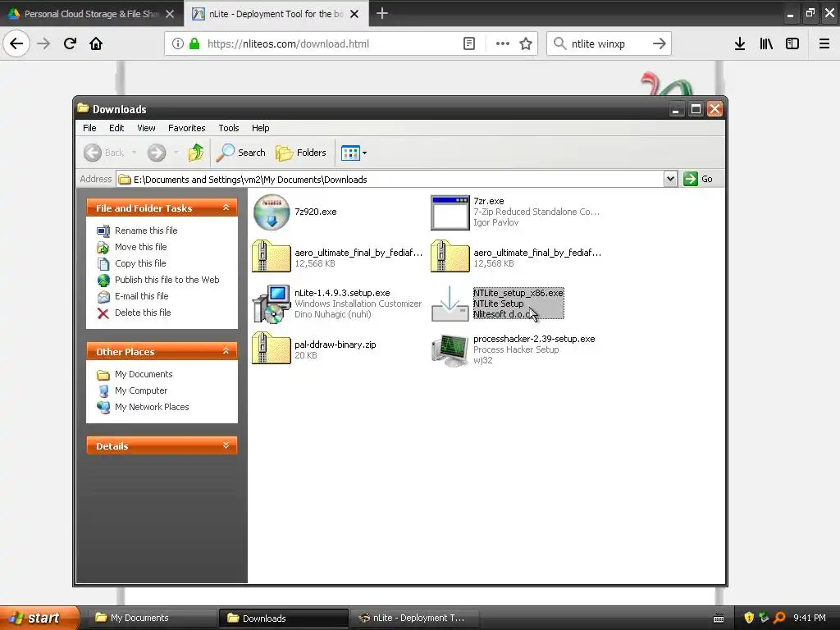The height and width of the screenshot is (630, 840).
Task: Click the Explorer address path field
Action: [x=390, y=179]
